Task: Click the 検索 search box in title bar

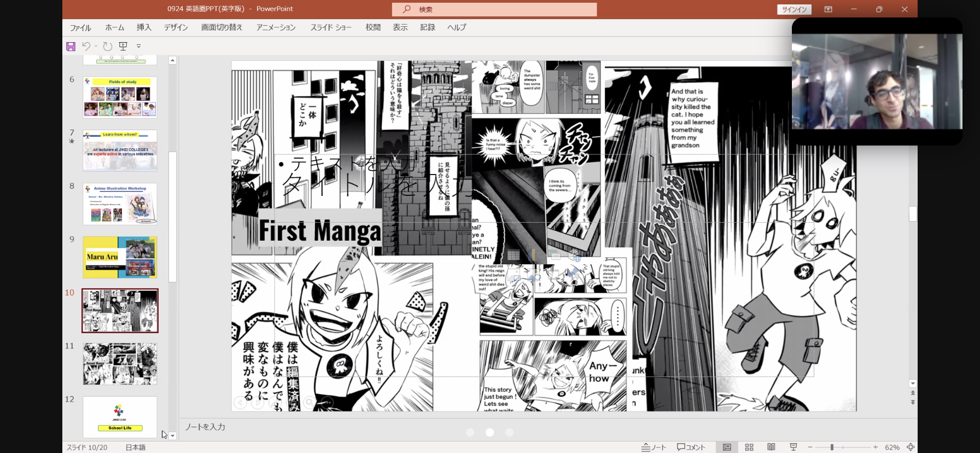Action: pos(494,9)
